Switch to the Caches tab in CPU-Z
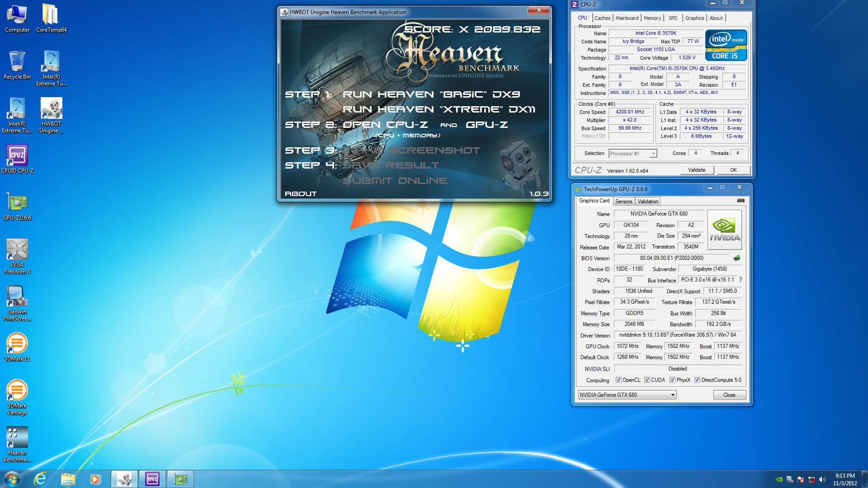The width and height of the screenshot is (868, 488). coord(602,18)
